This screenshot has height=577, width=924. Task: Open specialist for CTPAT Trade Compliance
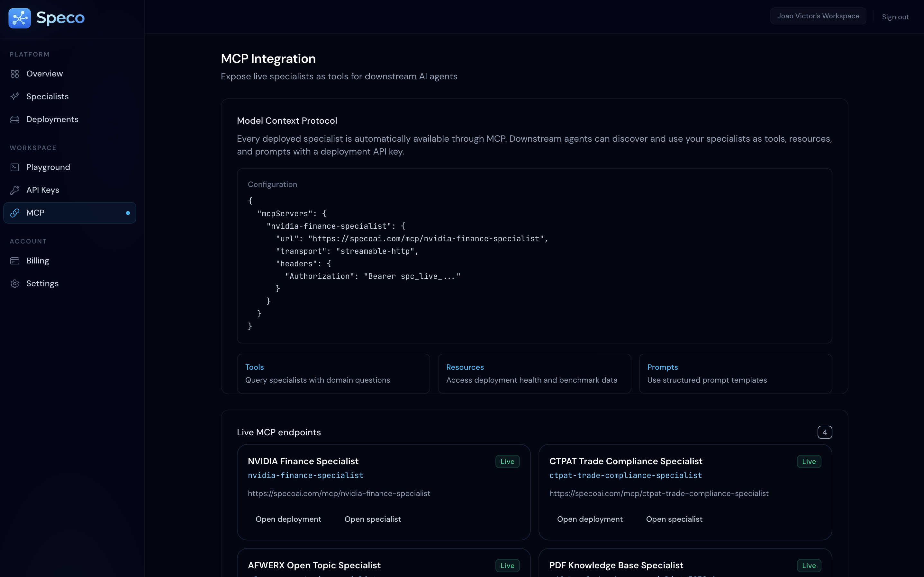[674, 519]
